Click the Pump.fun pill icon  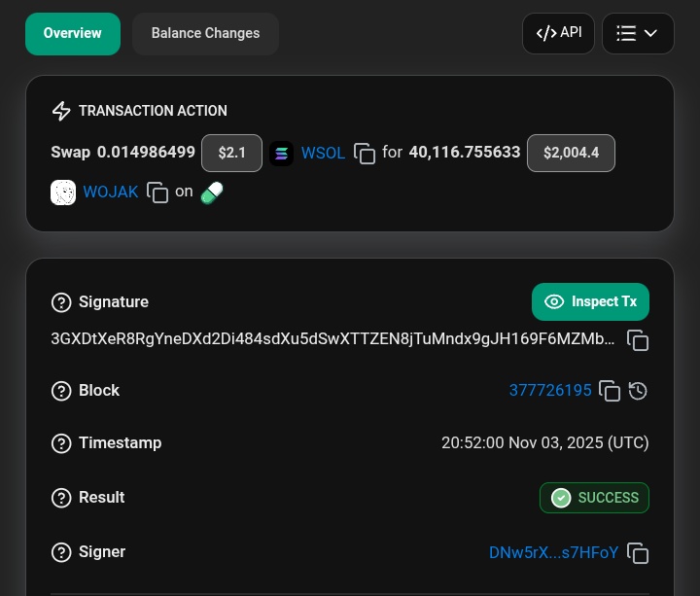(x=212, y=193)
